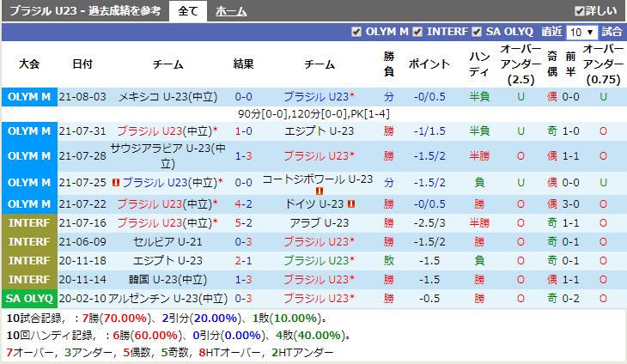This screenshot has width=627, height=364.
Task: Click the 10試合記録 summary line
Action: pos(167,318)
